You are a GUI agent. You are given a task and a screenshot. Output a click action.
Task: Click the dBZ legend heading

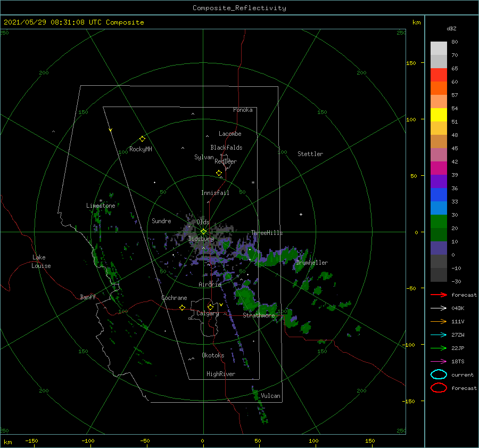[451, 28]
